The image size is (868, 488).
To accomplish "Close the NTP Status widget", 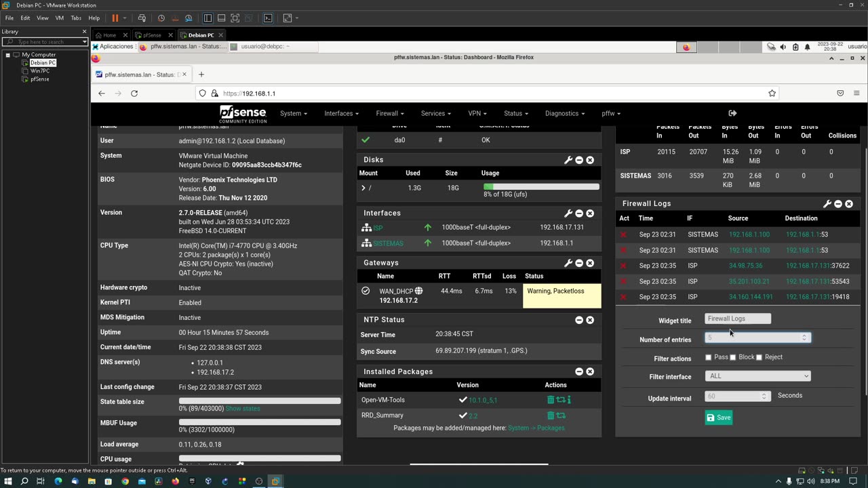I will [590, 320].
